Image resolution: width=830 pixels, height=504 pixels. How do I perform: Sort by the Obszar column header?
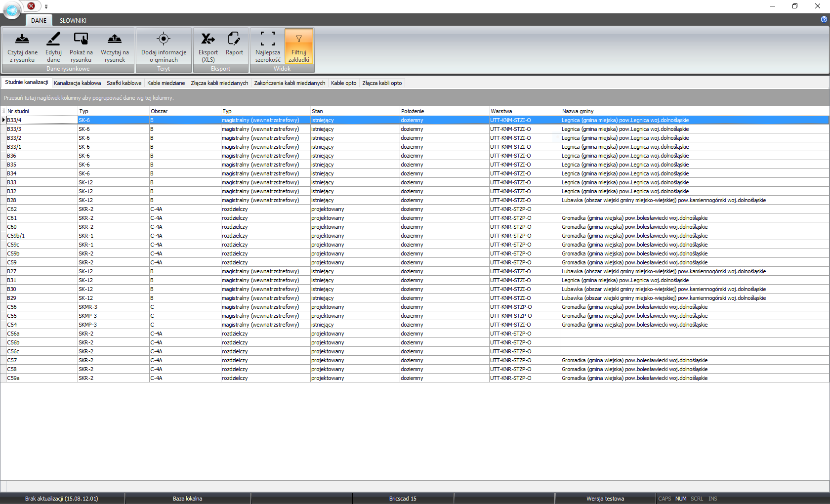[x=185, y=111]
